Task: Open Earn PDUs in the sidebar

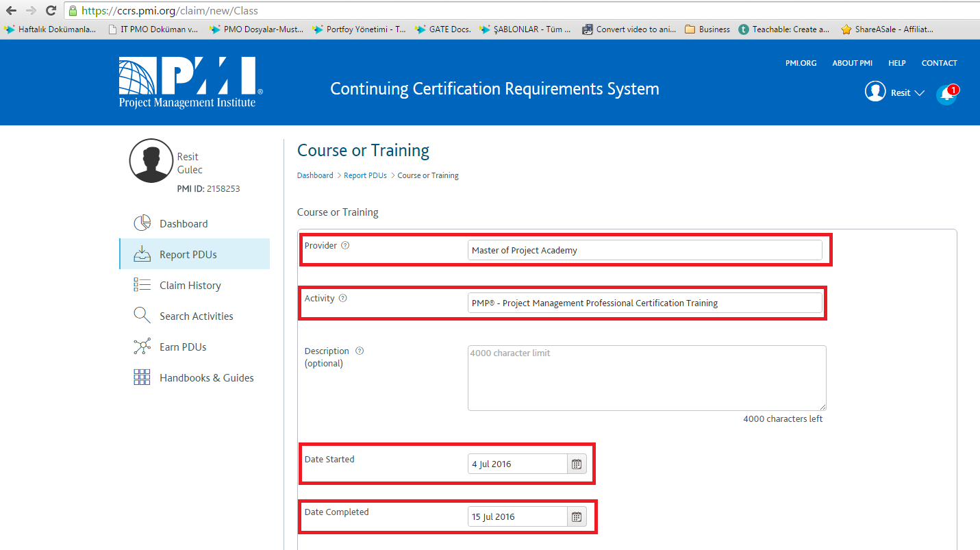Action: coord(194,347)
